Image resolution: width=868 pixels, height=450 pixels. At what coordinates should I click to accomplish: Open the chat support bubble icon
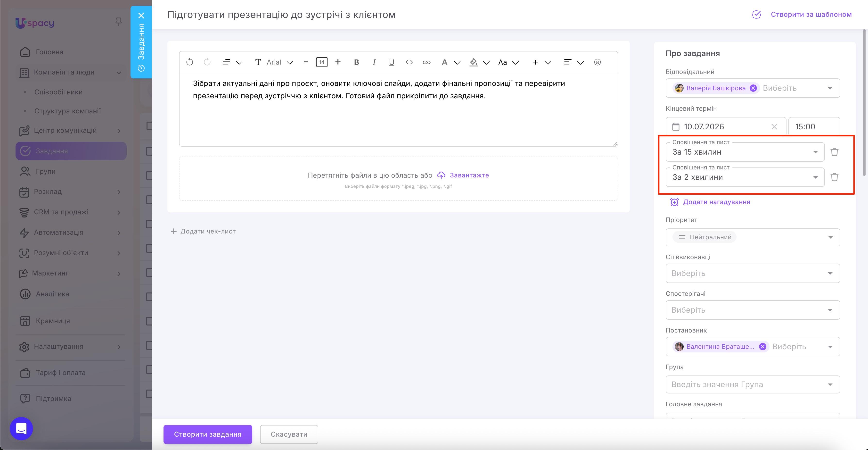[x=21, y=428]
